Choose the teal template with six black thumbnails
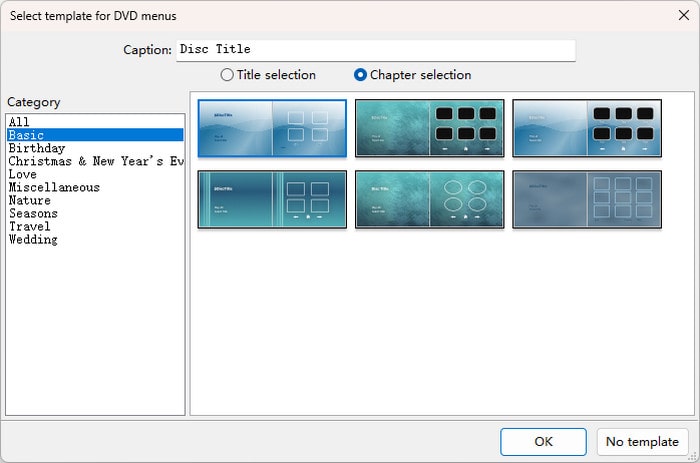 pos(429,128)
